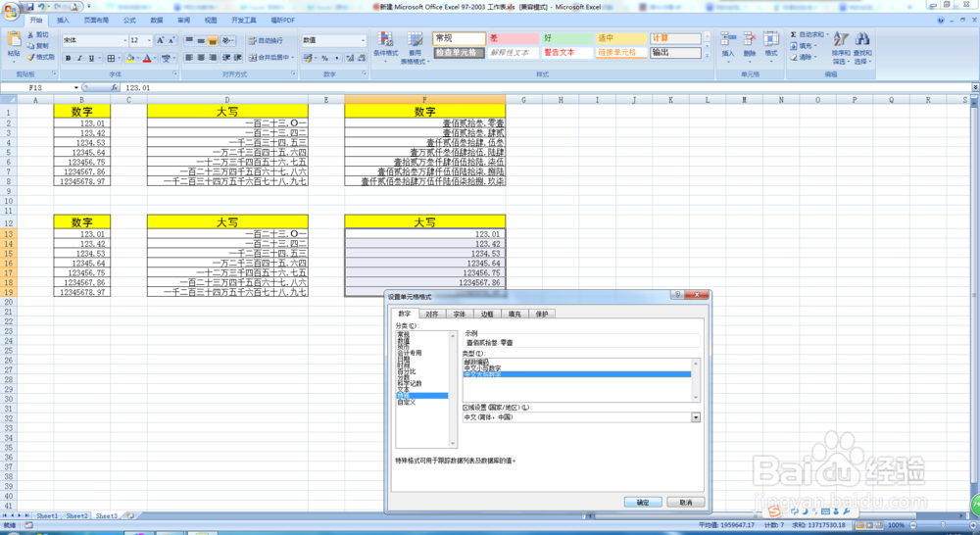Viewport: 980px width, 535px height.
Task: Increase font size with the large A icon
Action: 160,40
